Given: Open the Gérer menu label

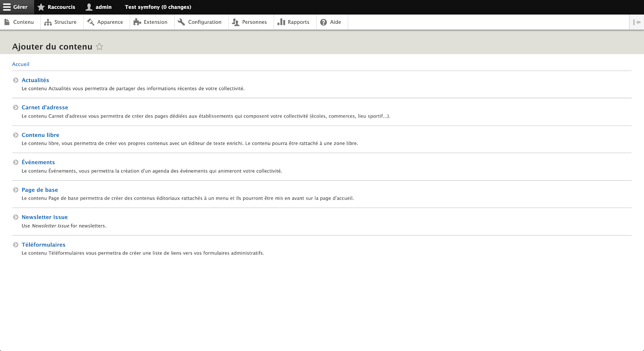Looking at the screenshot, I should click(21, 7).
